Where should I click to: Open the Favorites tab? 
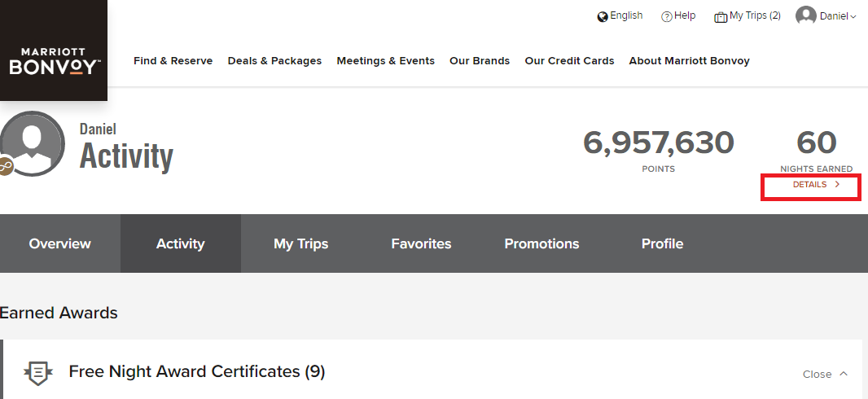(x=421, y=243)
